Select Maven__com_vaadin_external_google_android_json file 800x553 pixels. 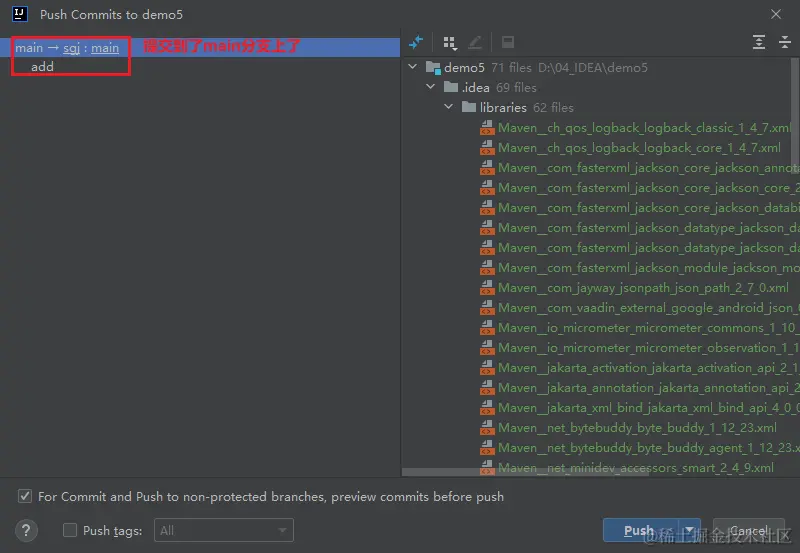647,308
